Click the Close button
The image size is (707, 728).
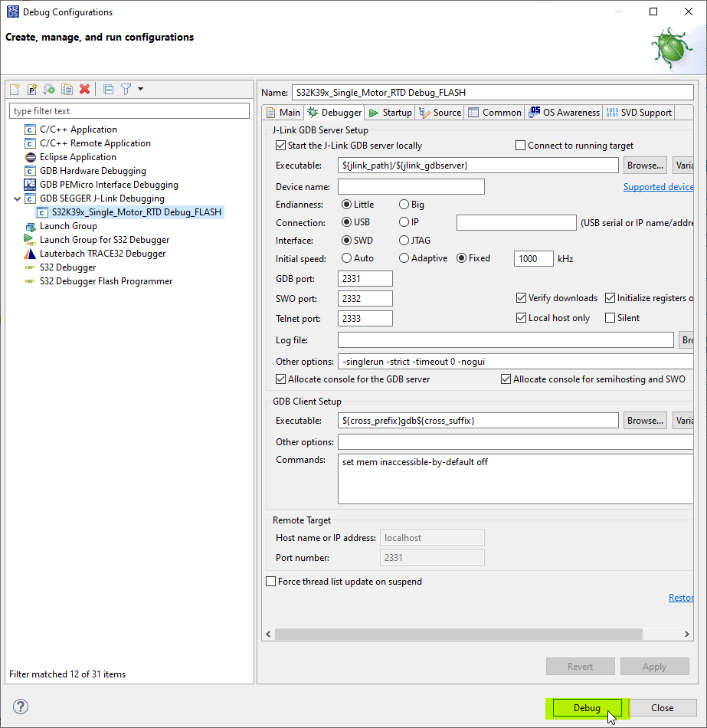pos(662,708)
